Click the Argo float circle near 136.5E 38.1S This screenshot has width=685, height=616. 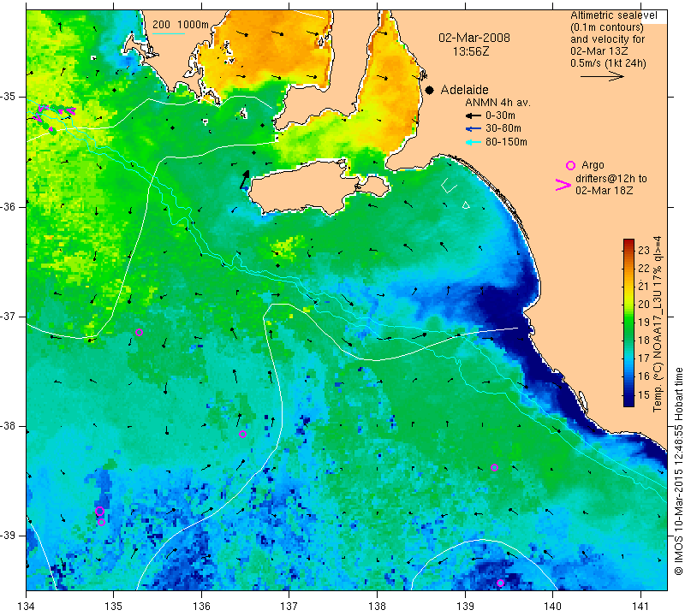point(243,434)
